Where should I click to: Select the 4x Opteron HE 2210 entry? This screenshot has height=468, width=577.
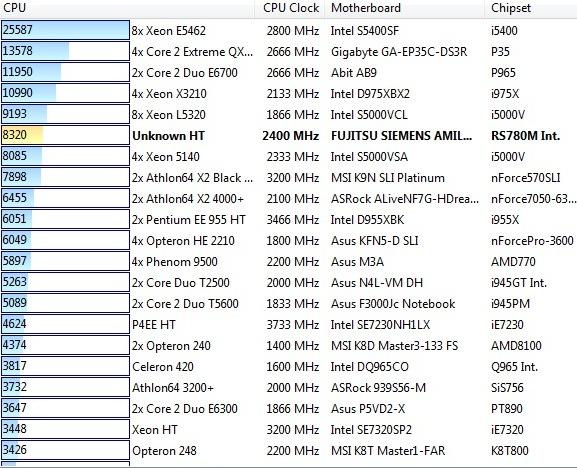click(183, 241)
